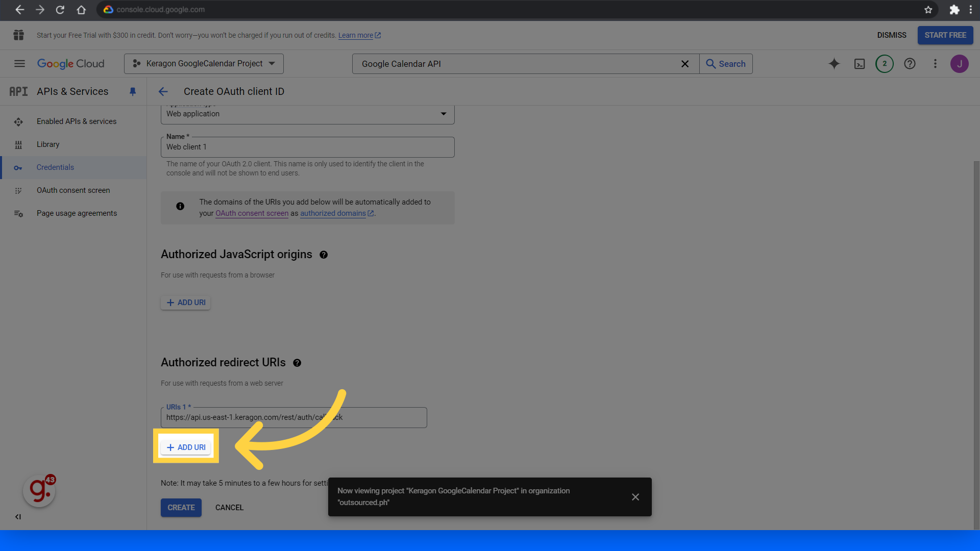This screenshot has height=551, width=980.
Task: Dismiss the project notification toast
Action: 635,497
